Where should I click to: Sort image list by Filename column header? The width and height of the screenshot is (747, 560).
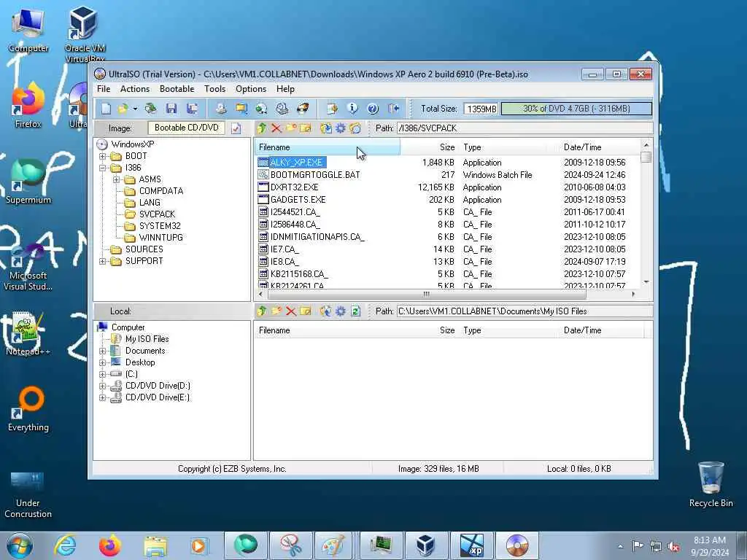click(327, 147)
